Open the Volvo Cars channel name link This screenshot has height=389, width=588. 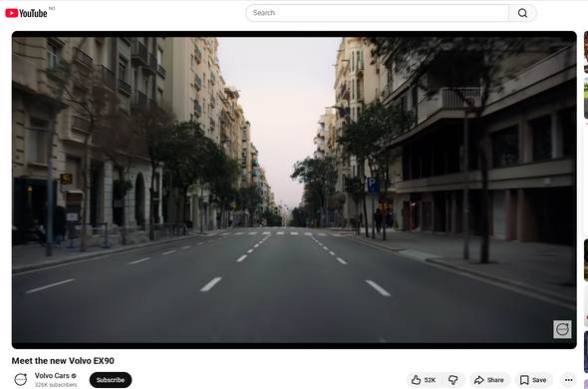point(52,376)
